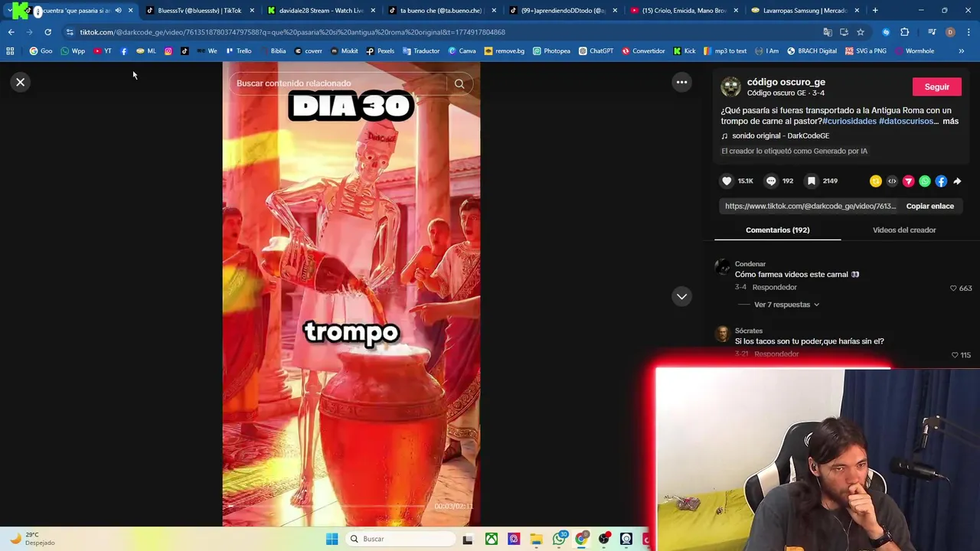Open Canva bookmark

(462, 51)
